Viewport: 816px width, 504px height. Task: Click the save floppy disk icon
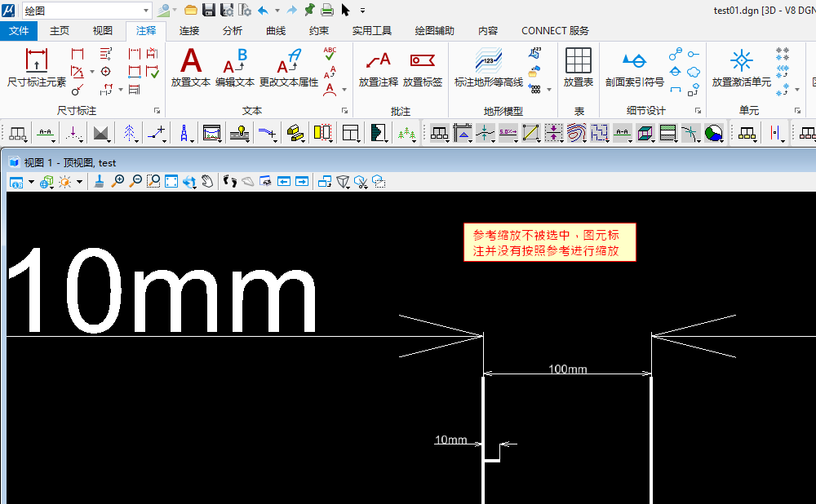[x=209, y=9]
